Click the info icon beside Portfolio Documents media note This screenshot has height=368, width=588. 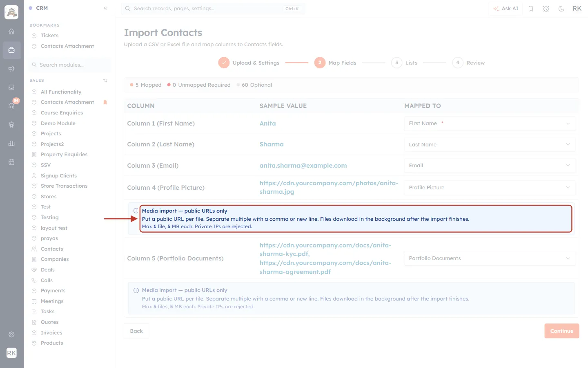[x=136, y=290]
